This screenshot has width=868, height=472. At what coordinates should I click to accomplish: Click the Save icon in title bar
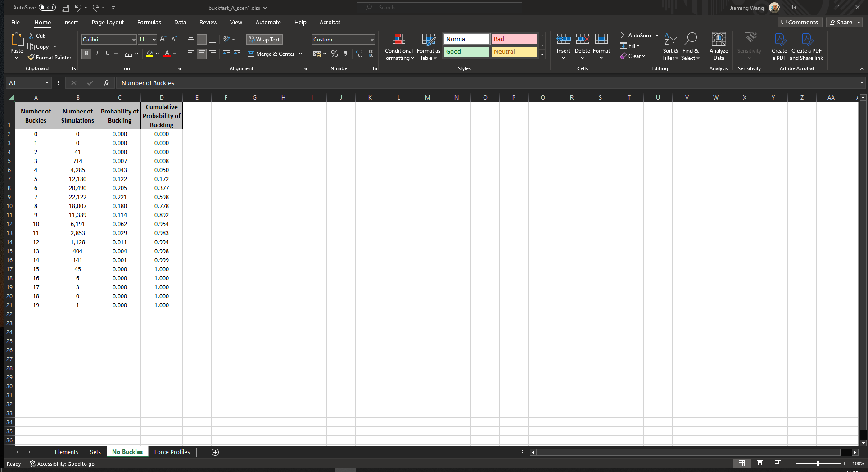pos(65,8)
